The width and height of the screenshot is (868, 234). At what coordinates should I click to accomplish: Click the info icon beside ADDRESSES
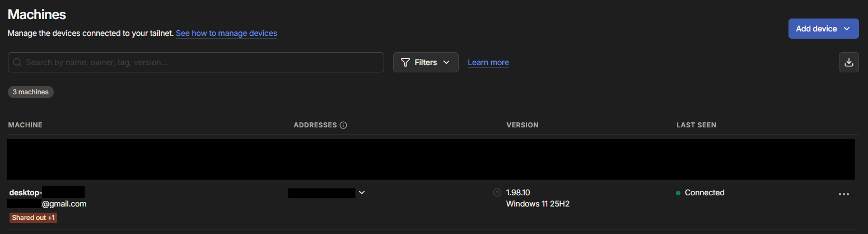(343, 125)
